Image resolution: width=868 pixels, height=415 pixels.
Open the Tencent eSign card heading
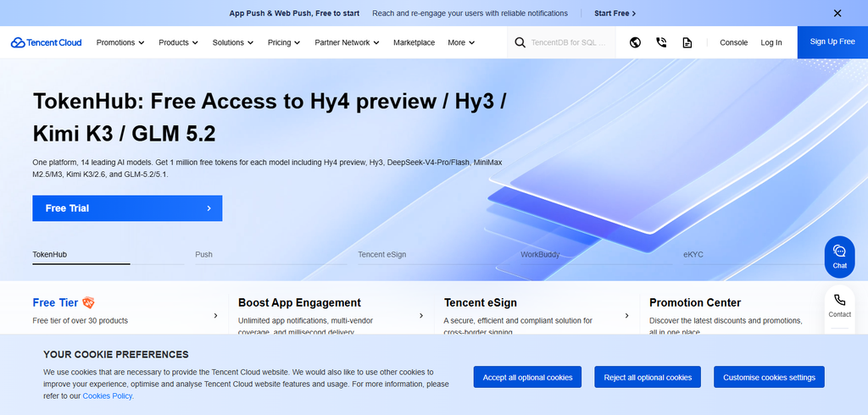481,302
